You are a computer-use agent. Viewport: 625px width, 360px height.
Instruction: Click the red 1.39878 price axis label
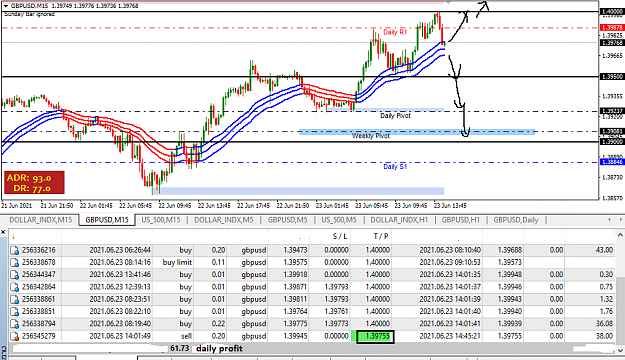coord(612,28)
